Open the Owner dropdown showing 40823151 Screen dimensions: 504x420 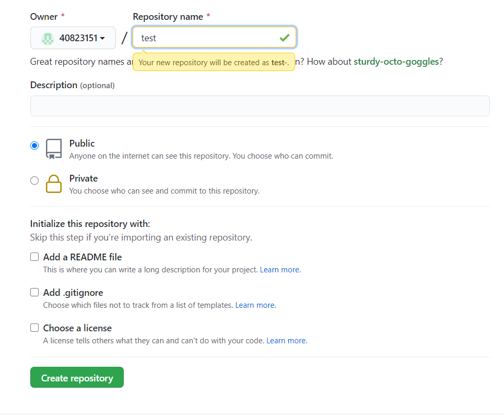tap(73, 38)
